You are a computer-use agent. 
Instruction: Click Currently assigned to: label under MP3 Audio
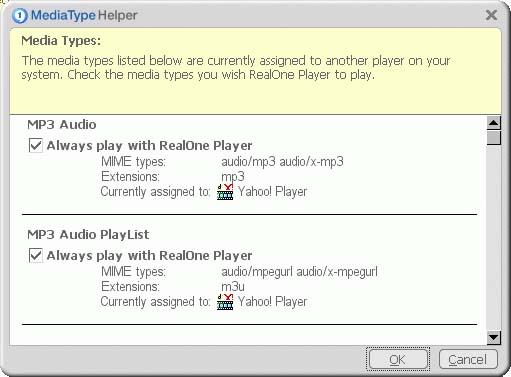[x=155, y=192]
